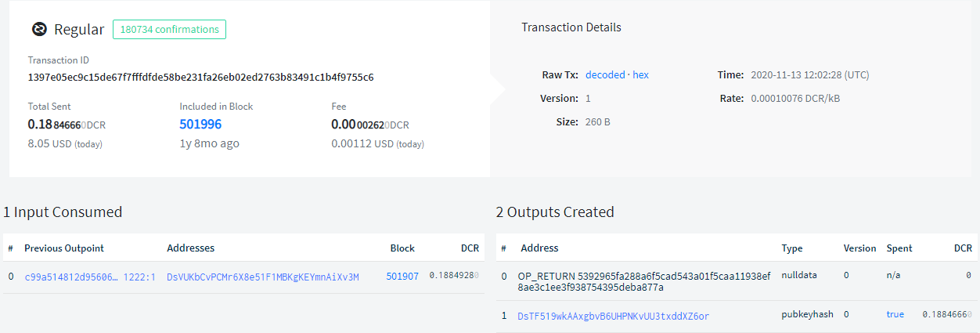Click the input amount 0.1884928 DCR

(x=454, y=277)
